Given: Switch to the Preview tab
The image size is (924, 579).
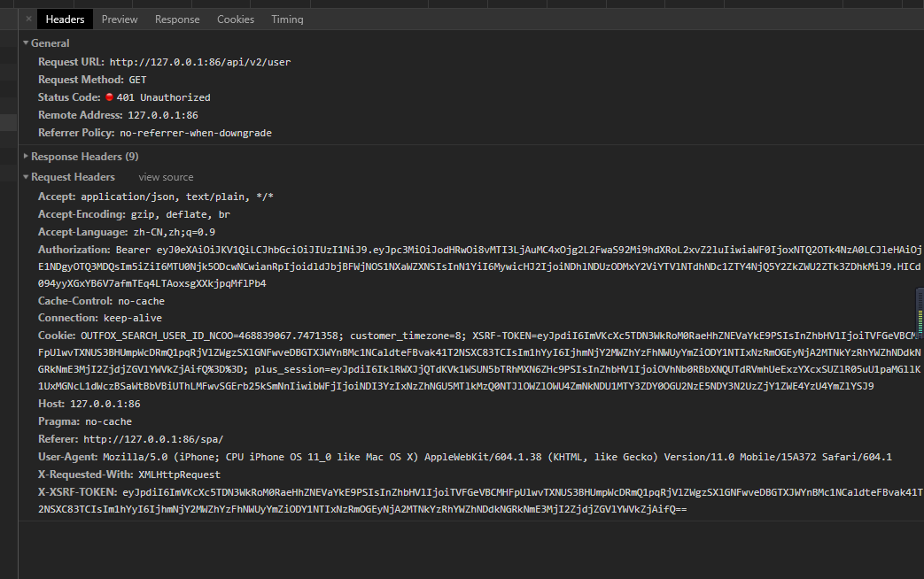Looking at the screenshot, I should (119, 19).
